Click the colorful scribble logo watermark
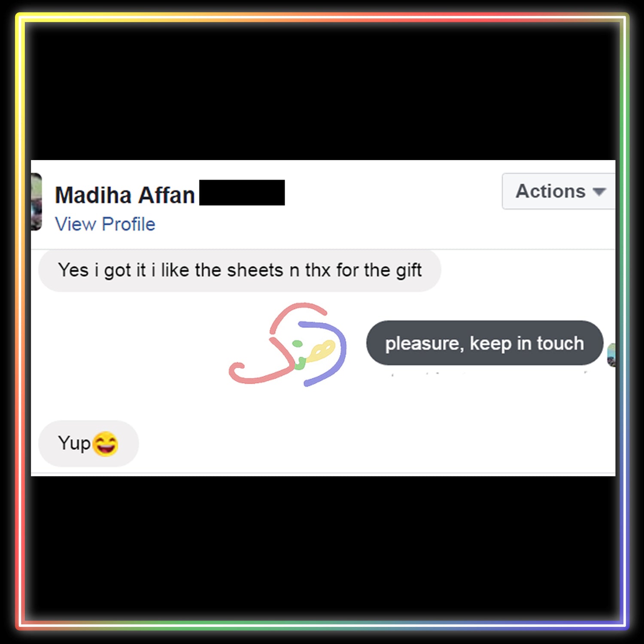Viewport: 644px width, 644px height. pos(288,345)
